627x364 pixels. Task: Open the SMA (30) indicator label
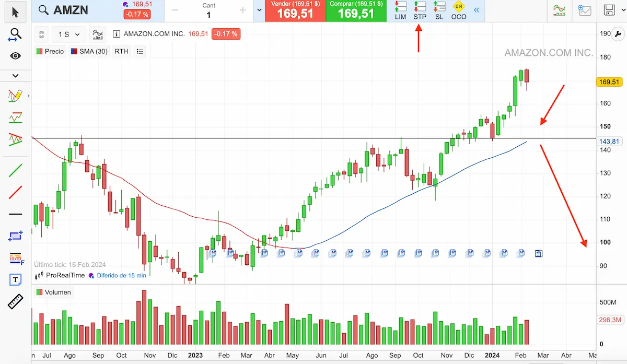(89, 51)
